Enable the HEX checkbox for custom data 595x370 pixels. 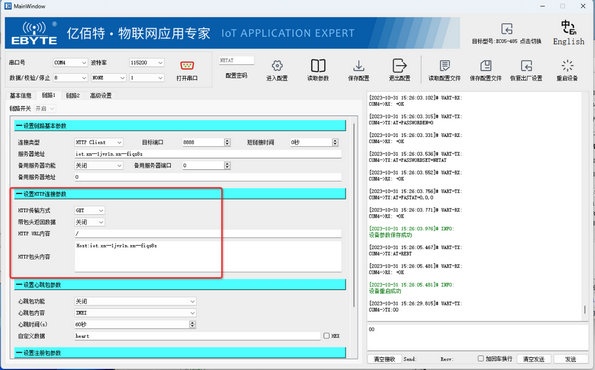coord(326,335)
